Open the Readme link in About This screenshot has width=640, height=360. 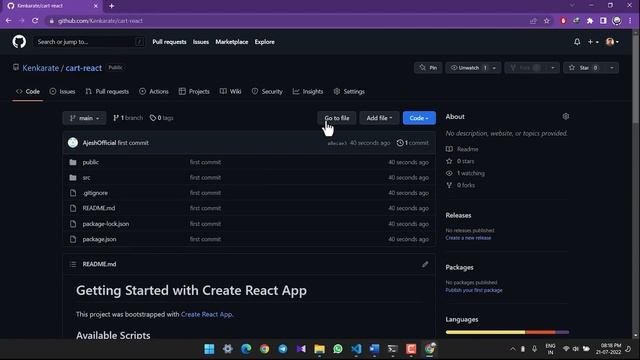(467, 149)
